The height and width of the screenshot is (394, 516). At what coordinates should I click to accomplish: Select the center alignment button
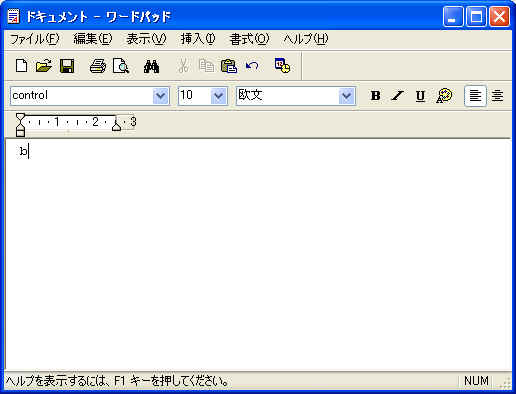[498, 96]
